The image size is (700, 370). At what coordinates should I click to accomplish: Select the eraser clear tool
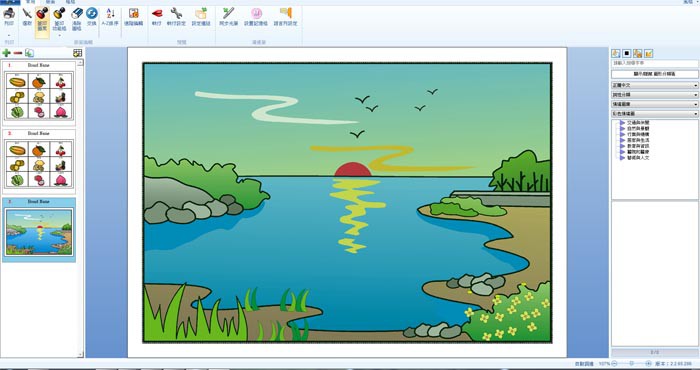(x=76, y=13)
